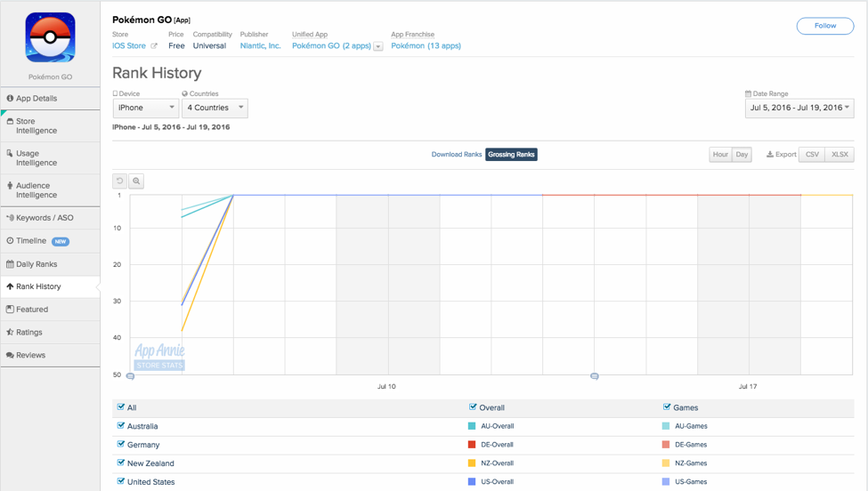Click the Daily Ranks calendar icon
868x491 pixels.
click(x=10, y=264)
